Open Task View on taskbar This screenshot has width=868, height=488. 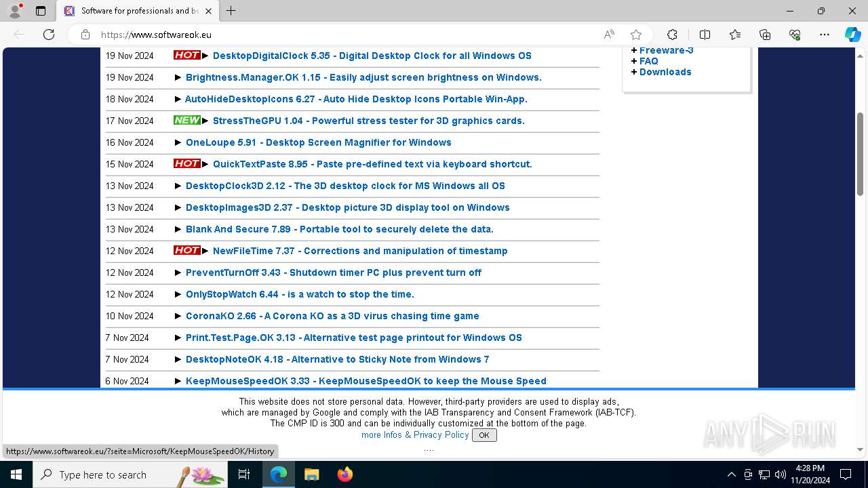pos(244,474)
